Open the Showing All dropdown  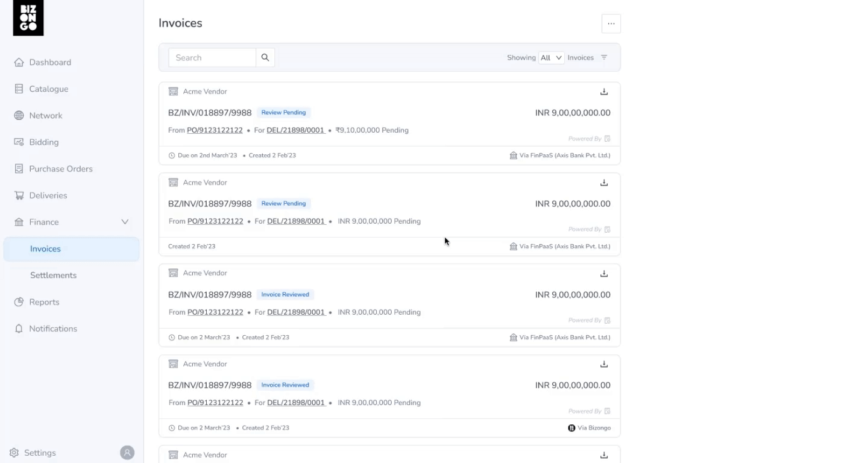pyautogui.click(x=551, y=58)
